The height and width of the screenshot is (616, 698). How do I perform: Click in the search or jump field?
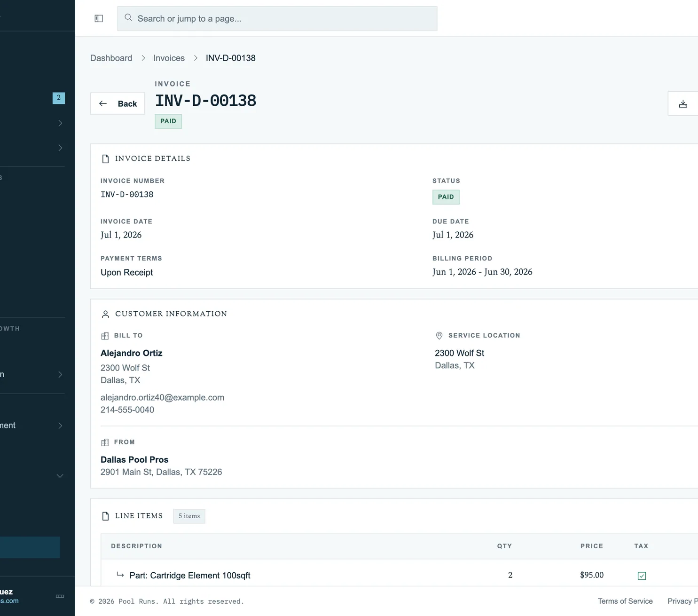(x=277, y=18)
